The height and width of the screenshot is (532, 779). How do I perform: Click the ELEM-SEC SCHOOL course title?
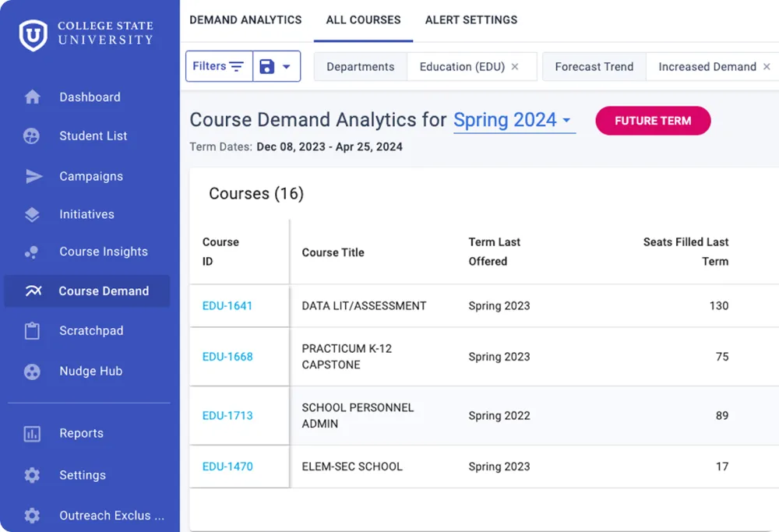(x=352, y=467)
